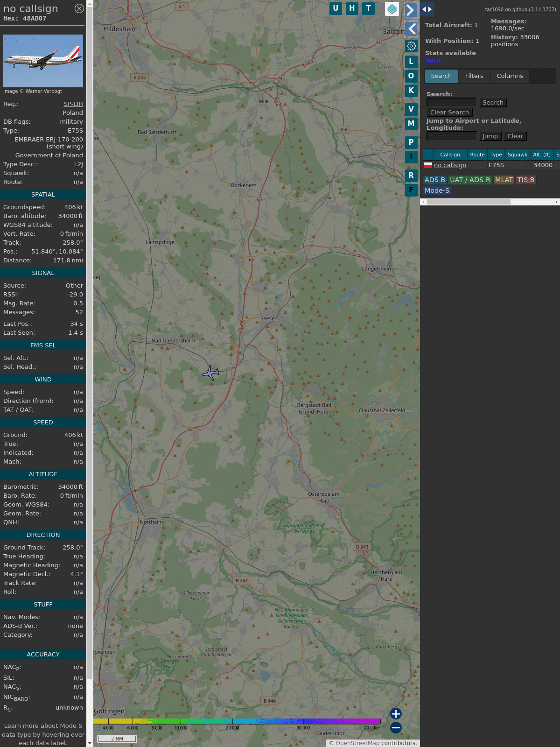This screenshot has width=560, height=747.
Task: Toggle sidebar width with double-arrow button
Action: 427,9
